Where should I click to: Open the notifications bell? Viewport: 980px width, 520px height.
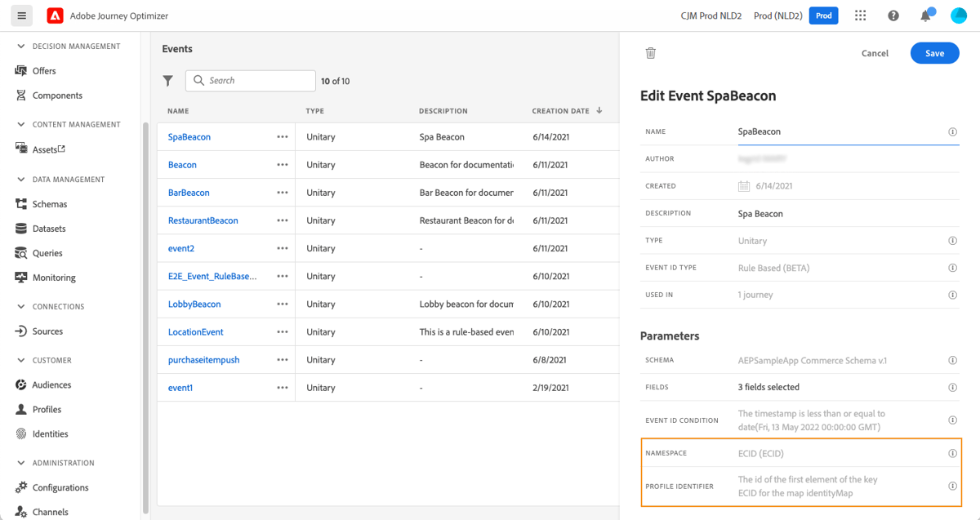[x=925, y=15]
